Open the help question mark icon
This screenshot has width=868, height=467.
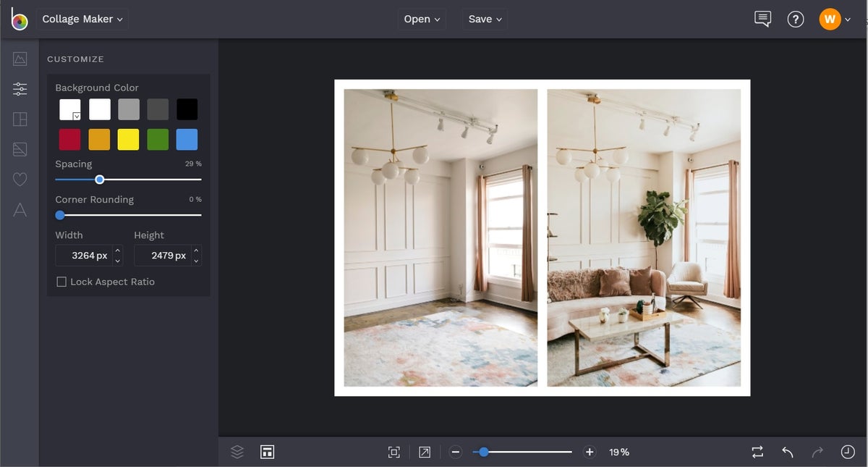[796, 20]
